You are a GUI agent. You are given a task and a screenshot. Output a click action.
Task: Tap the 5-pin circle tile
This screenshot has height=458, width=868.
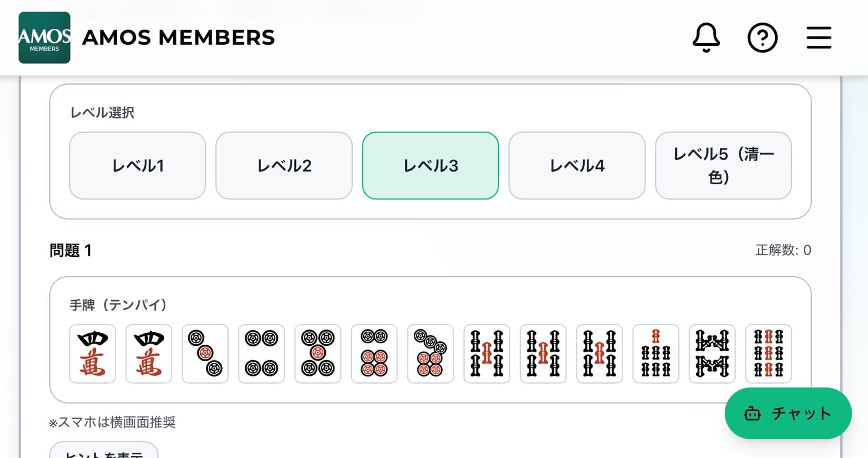point(318,354)
